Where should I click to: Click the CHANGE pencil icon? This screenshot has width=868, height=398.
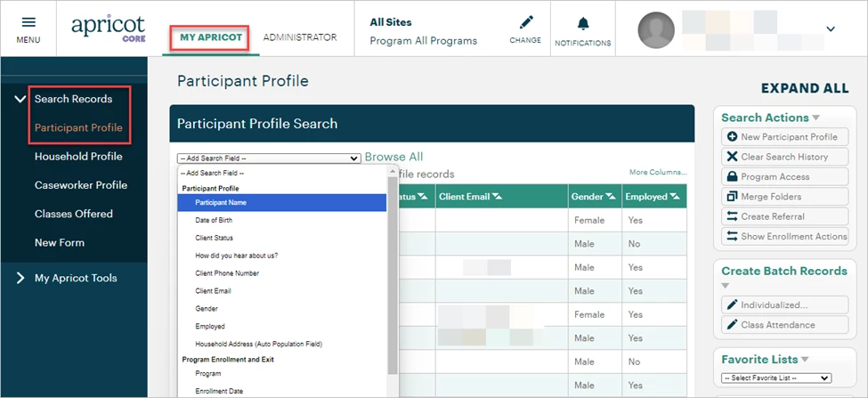[x=526, y=22]
